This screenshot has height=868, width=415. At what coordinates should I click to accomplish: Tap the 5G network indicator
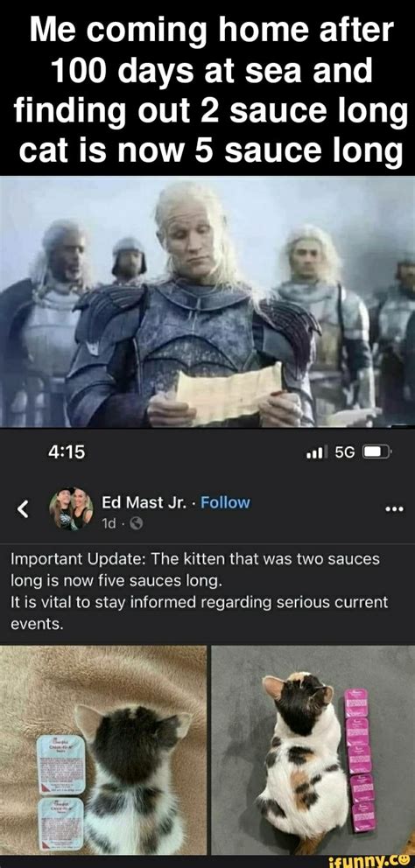tap(345, 452)
